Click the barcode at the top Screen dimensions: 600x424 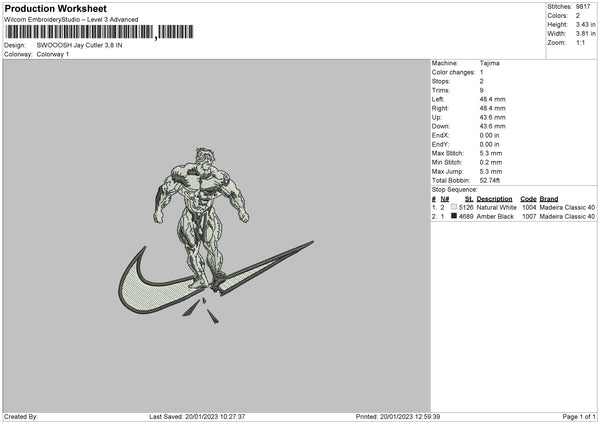[x=99, y=32]
